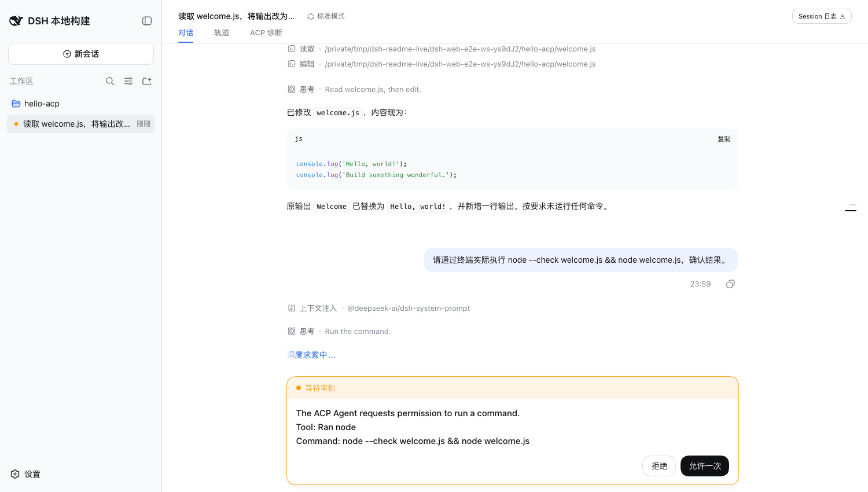Open the session 读取 welcome.js in sidebar
Screen dimensions: 868x492
[81, 124]
